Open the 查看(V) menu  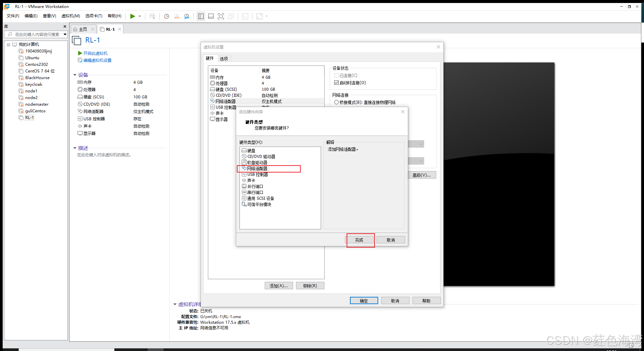pos(50,16)
